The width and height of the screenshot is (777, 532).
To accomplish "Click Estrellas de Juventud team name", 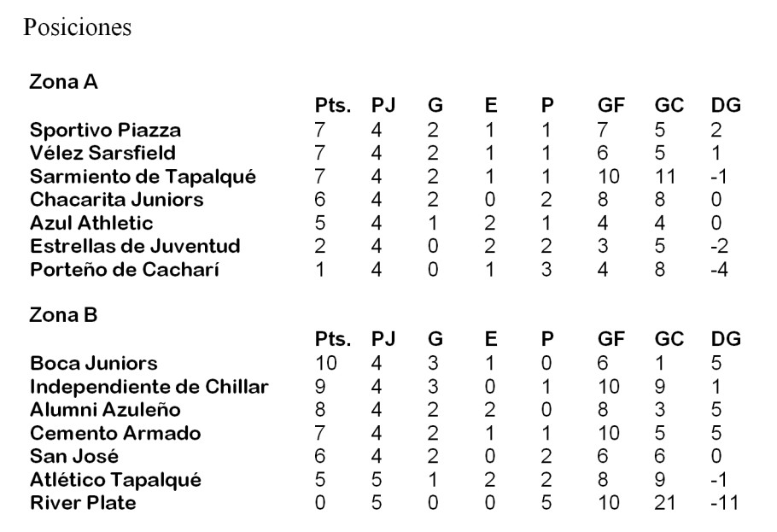I will point(135,246).
